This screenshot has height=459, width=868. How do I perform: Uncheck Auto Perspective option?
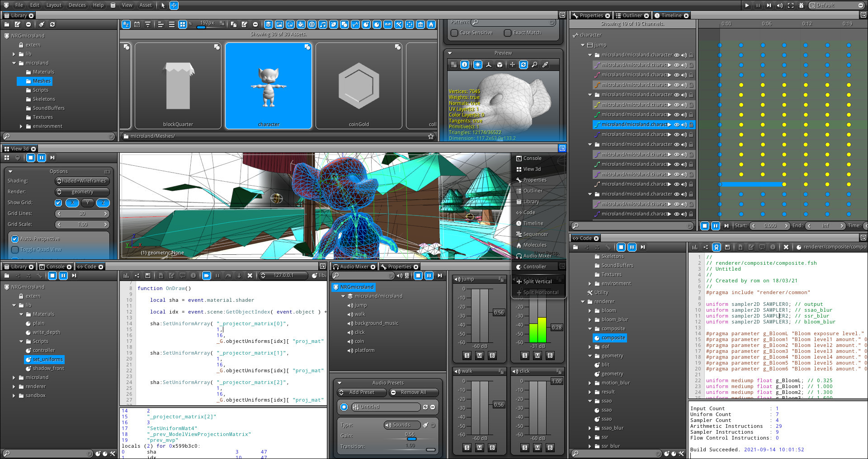(15, 239)
